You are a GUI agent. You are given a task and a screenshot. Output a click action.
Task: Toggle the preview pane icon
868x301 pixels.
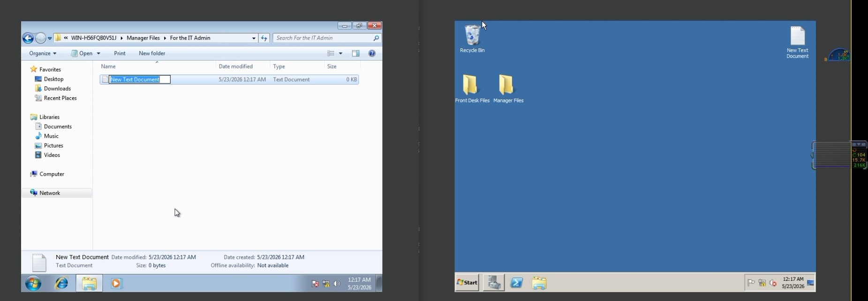[x=356, y=54]
